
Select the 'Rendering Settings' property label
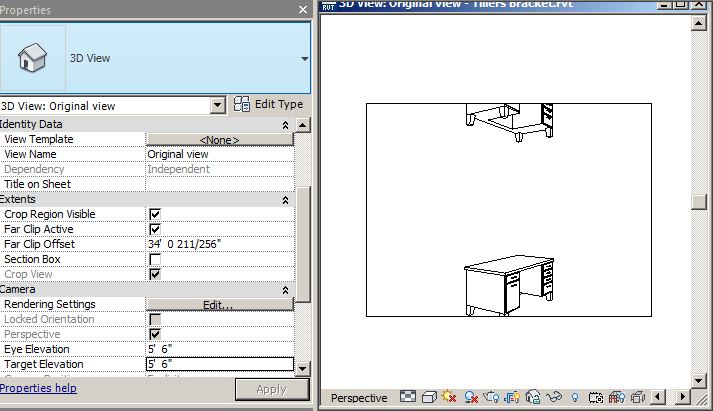point(50,304)
